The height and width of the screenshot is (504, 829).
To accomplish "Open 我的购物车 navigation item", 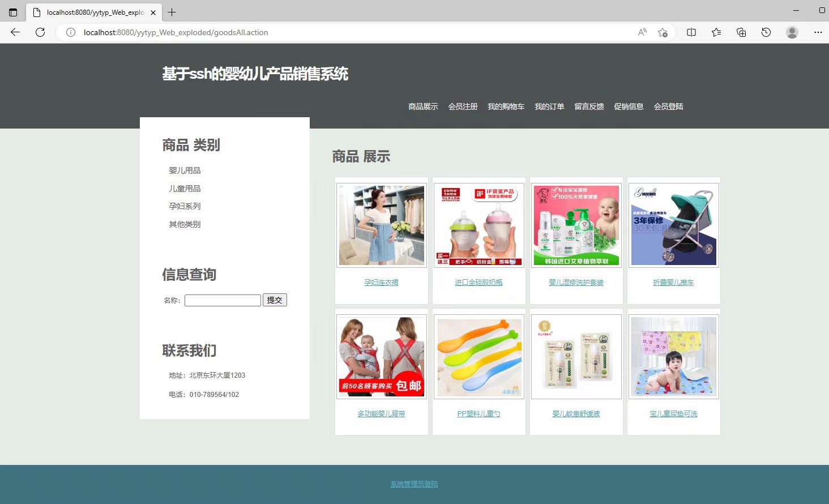I will point(506,106).
